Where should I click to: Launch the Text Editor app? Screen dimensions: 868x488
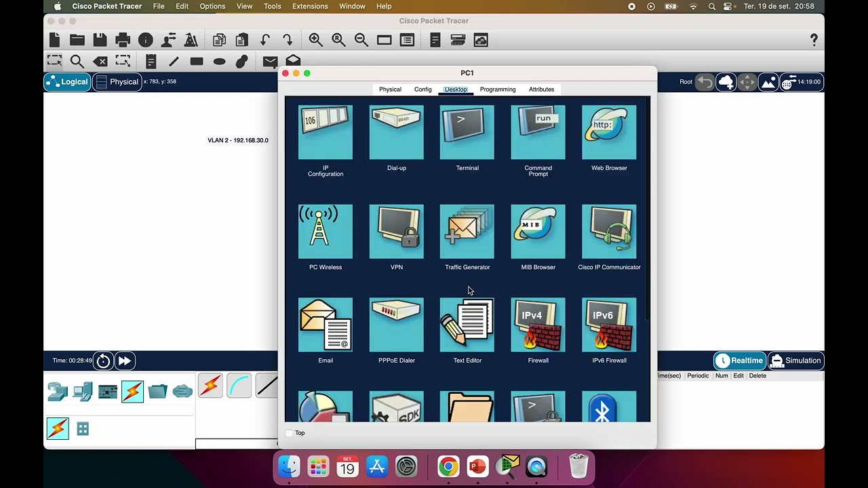coord(467,325)
